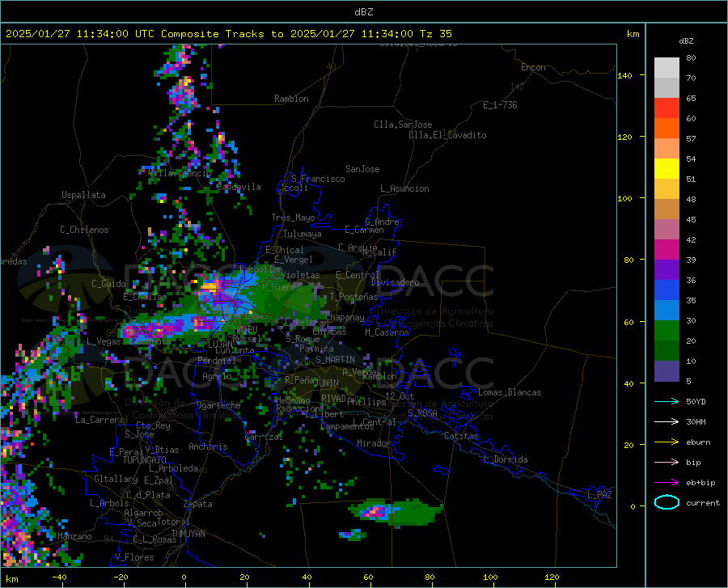This screenshot has height=588, width=728.
Task: Click the Zapata place label
Action: click(198, 504)
